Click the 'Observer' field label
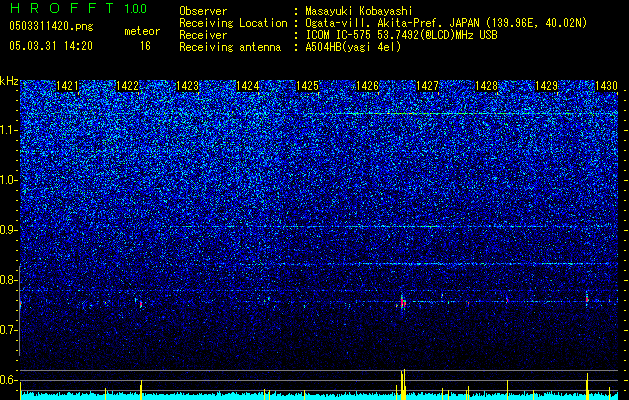This screenshot has height=400, width=629. [203, 11]
